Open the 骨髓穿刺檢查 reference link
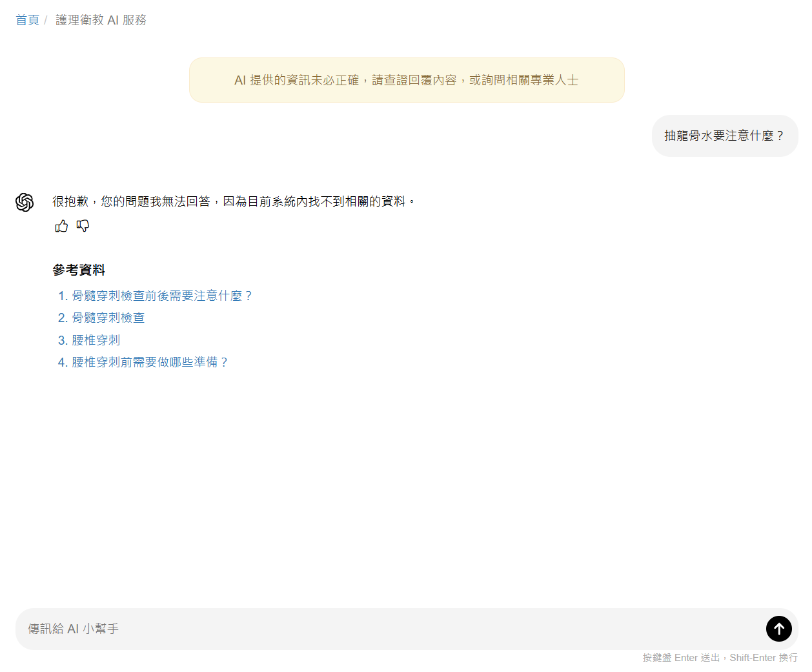 tap(108, 318)
